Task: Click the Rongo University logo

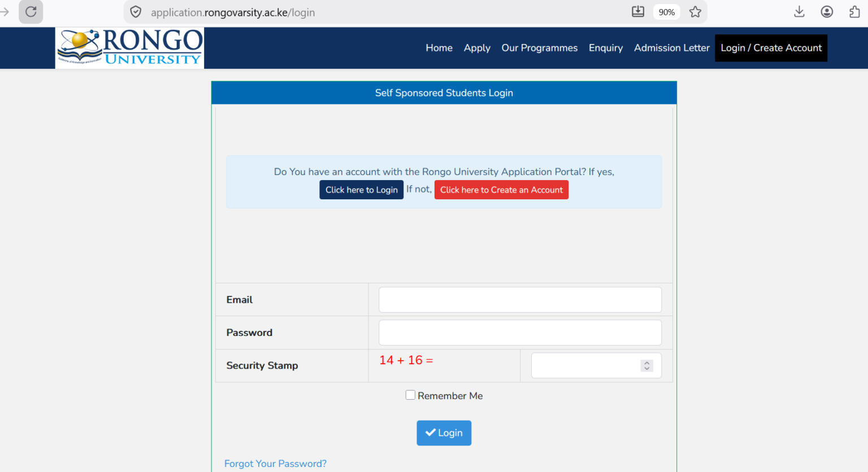Action: click(129, 48)
